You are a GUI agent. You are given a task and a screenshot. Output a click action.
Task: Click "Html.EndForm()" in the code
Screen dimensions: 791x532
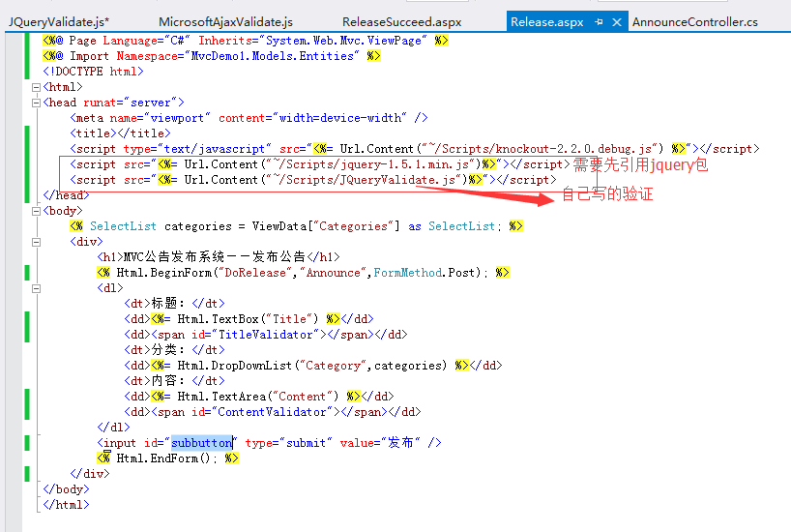166,458
